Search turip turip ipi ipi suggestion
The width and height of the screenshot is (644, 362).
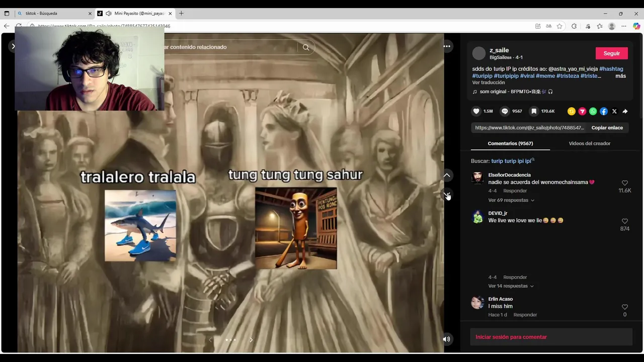(x=513, y=161)
